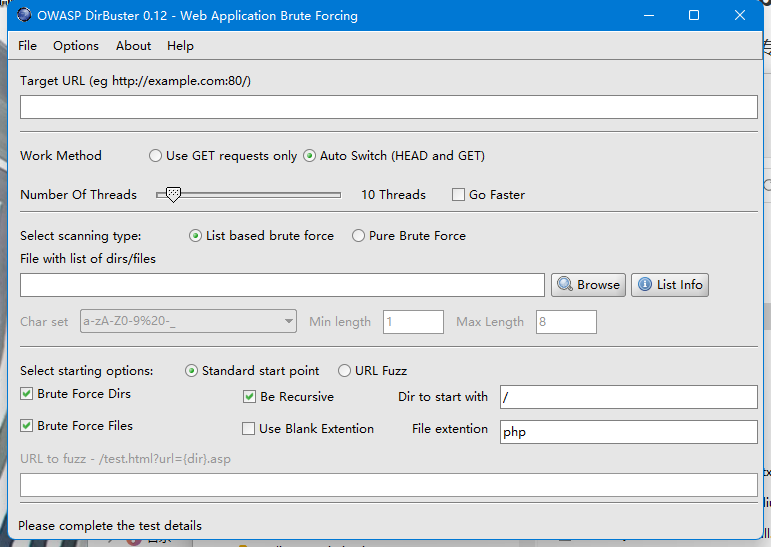Click the 10 Threads value label

click(393, 195)
